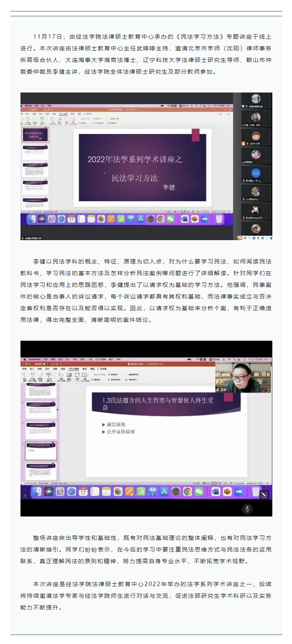
Task: Select first slide thumbnail in upper PowerPoint panel
Action: (35, 134)
